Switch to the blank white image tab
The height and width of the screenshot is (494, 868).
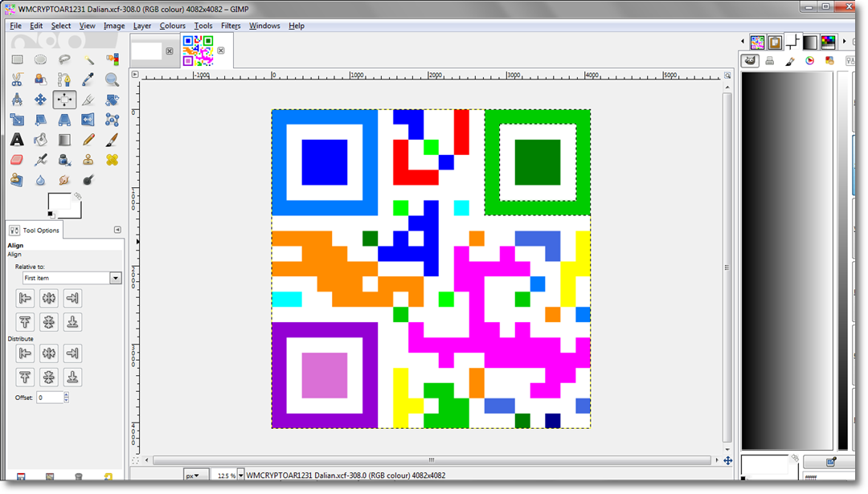147,51
